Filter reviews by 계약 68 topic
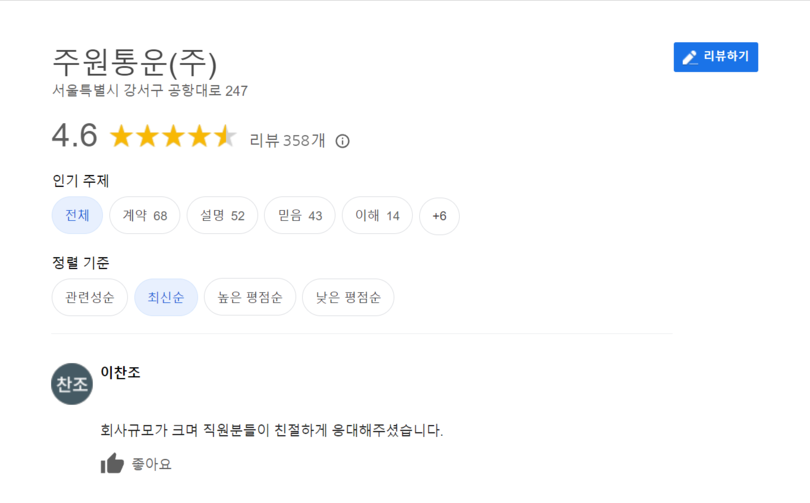Viewport: 810px width, 503px height. pyautogui.click(x=145, y=215)
